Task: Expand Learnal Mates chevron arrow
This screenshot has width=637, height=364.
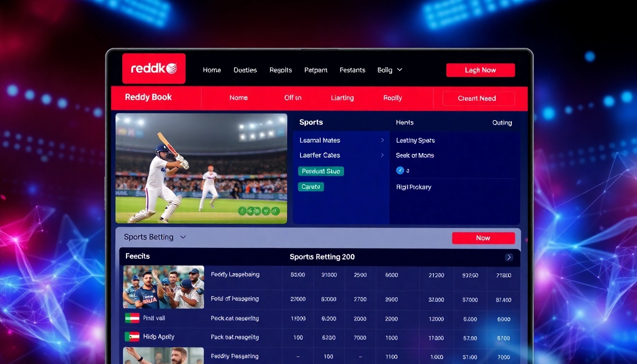Action: point(382,140)
